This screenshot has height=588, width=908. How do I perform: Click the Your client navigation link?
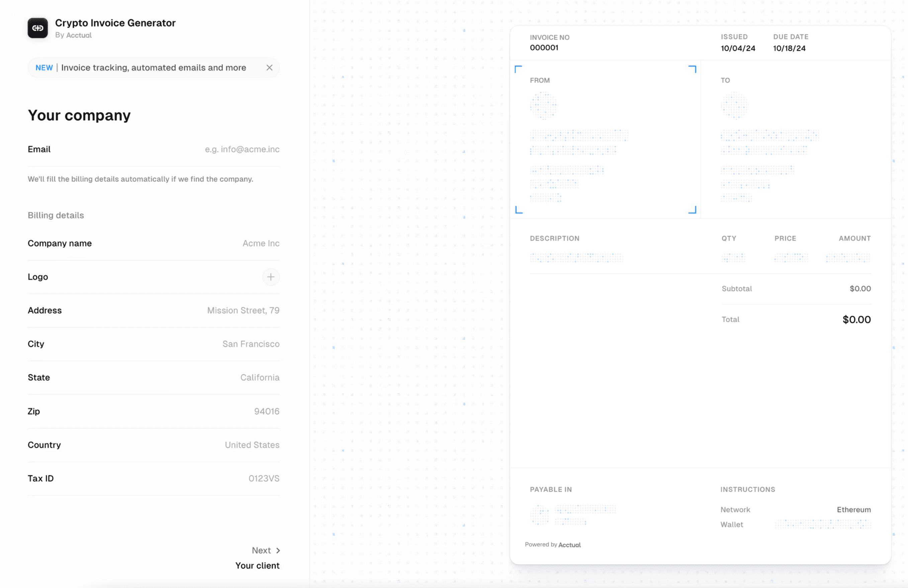click(257, 565)
